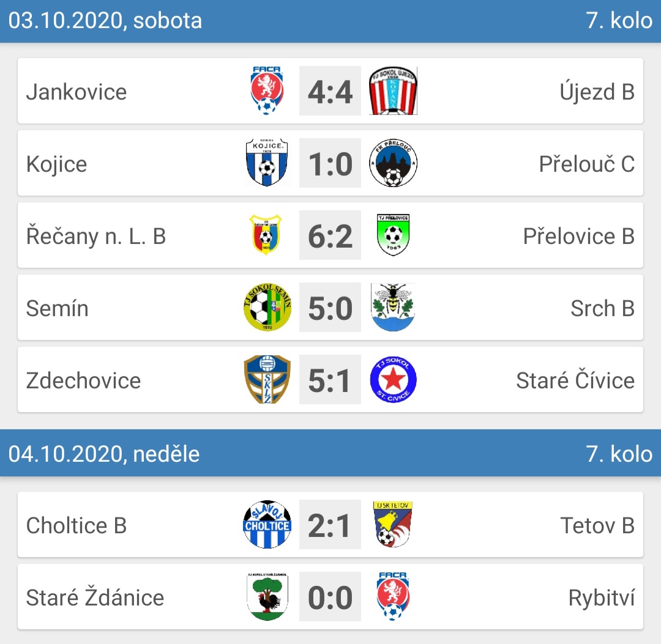The width and height of the screenshot is (661, 644).
Task: Click the 03.10.2020, sobota date header
Action: click(105, 21)
